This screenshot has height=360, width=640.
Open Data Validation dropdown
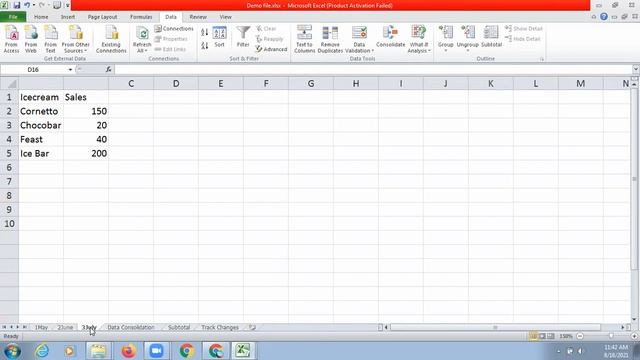[x=359, y=39]
